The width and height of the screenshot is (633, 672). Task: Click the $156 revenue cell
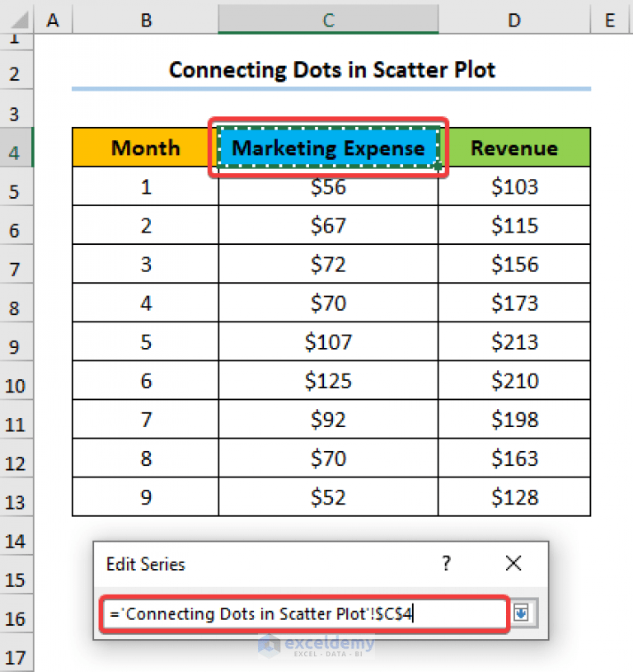point(514,264)
